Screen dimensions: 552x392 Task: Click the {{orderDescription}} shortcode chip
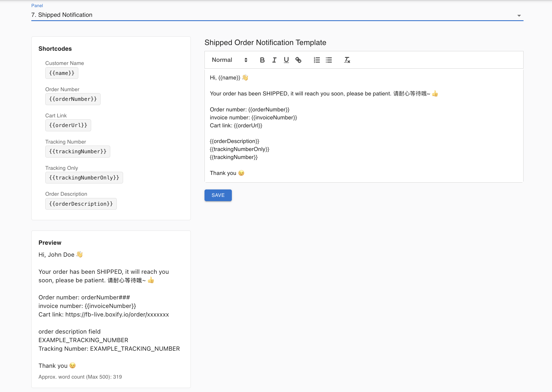81,204
